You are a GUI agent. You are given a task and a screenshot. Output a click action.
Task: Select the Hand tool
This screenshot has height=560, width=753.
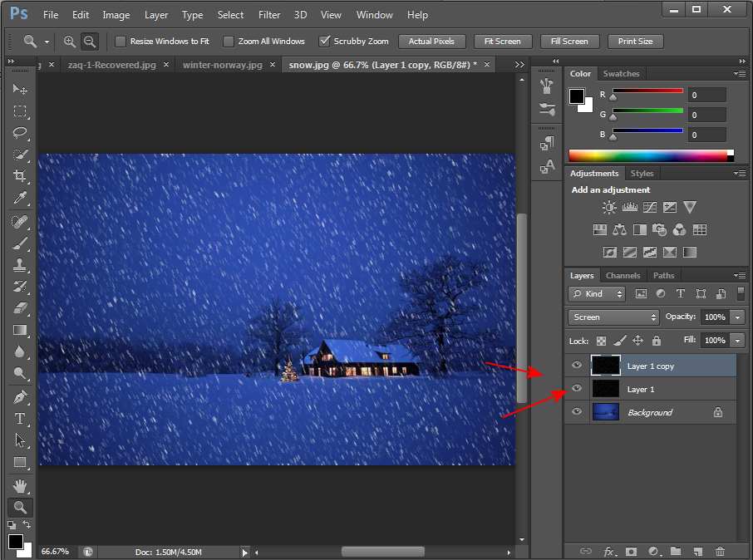[20, 485]
